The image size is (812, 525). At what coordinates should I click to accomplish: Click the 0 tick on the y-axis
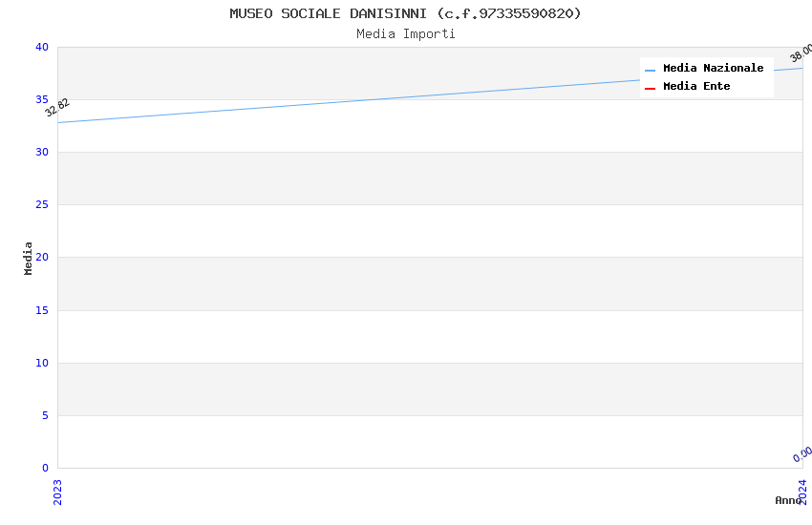coord(45,468)
